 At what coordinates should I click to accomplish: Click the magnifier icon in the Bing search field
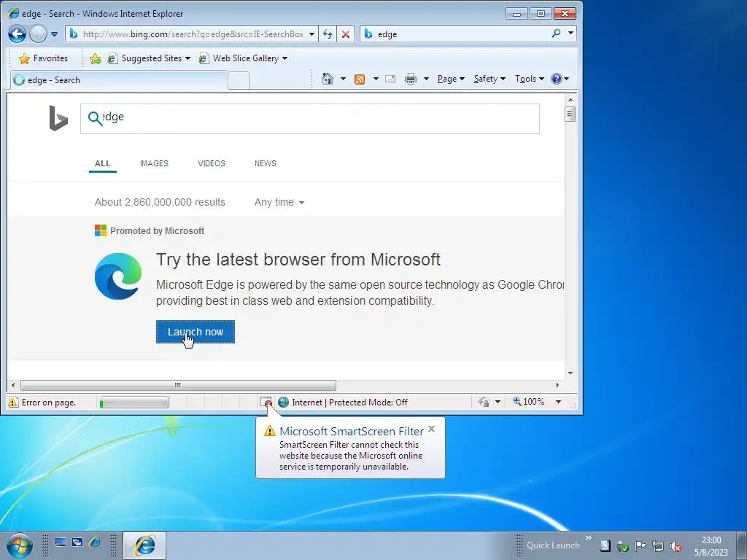(x=96, y=118)
